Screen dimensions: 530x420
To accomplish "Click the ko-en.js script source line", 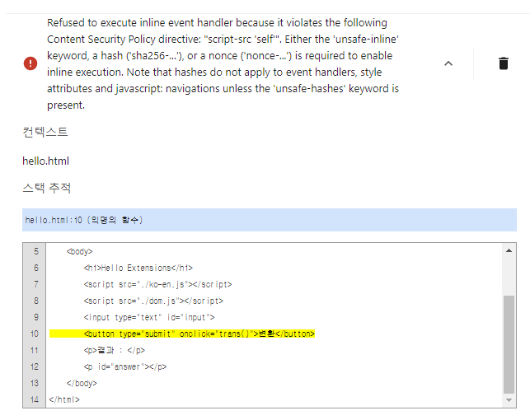I will point(158,285).
